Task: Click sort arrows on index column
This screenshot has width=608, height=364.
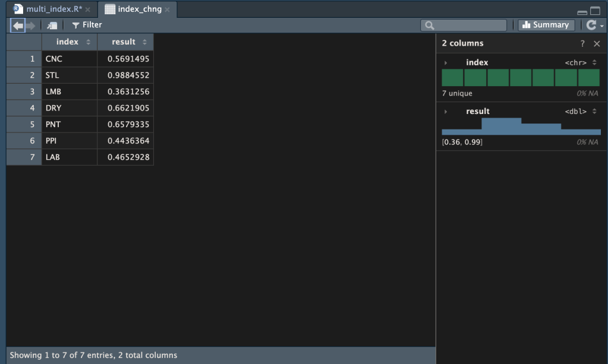Action: (x=89, y=42)
